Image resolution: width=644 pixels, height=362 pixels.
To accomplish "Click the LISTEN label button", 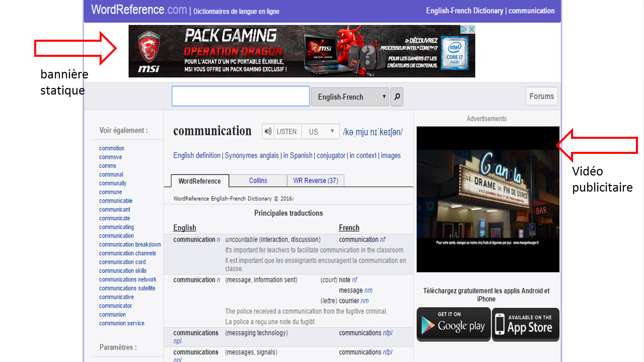I will click(x=287, y=132).
